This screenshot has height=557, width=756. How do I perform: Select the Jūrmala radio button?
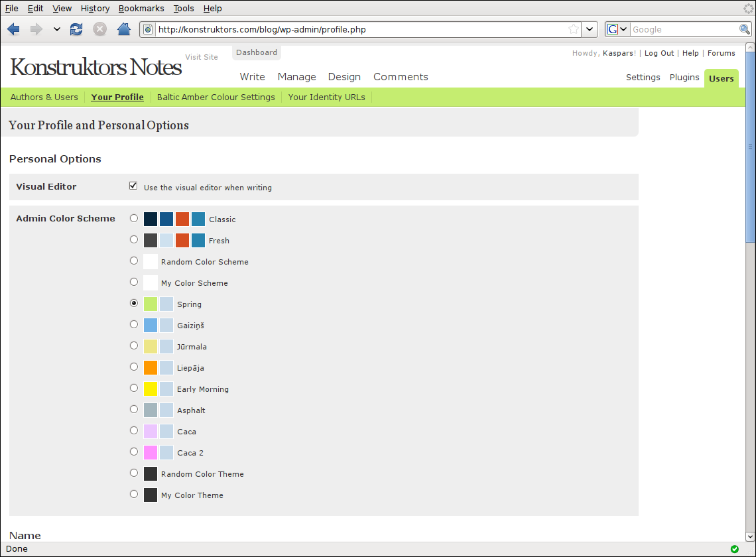(x=134, y=345)
